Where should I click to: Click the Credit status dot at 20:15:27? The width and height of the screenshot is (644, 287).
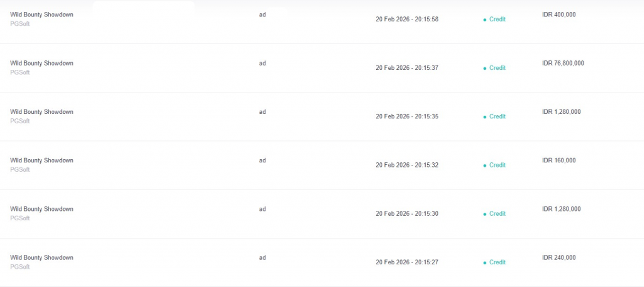point(484,262)
